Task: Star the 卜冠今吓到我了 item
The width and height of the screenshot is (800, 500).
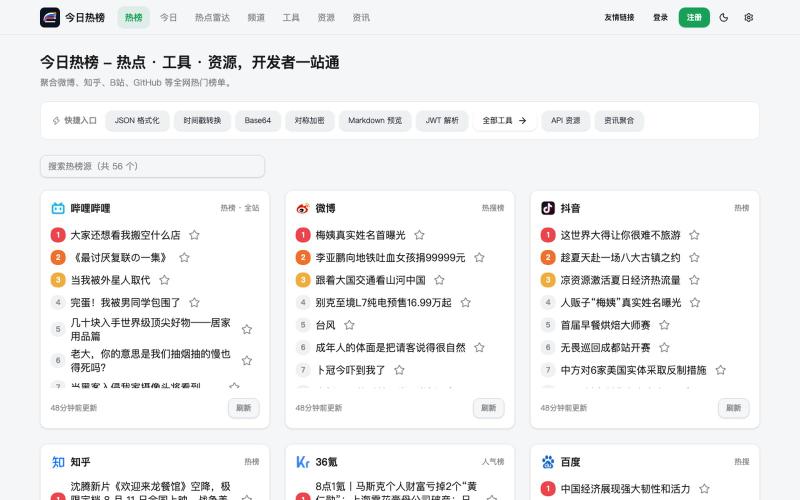Action: pos(399,370)
